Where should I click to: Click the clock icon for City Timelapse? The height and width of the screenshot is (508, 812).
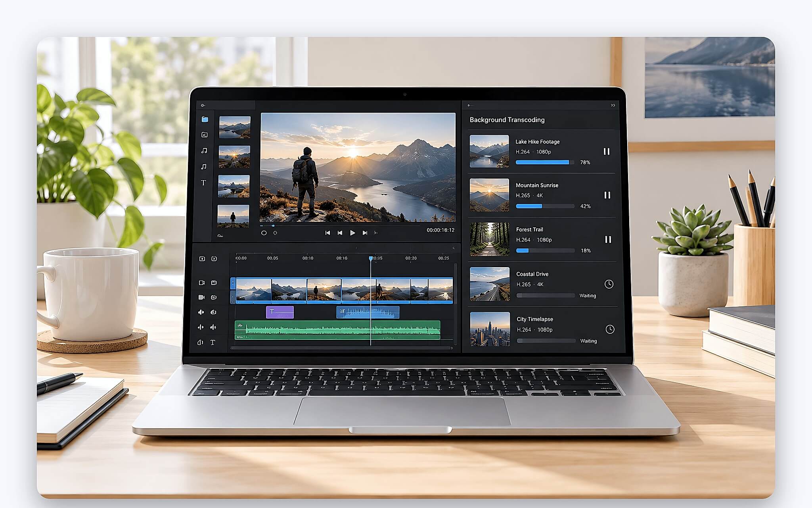point(610,329)
